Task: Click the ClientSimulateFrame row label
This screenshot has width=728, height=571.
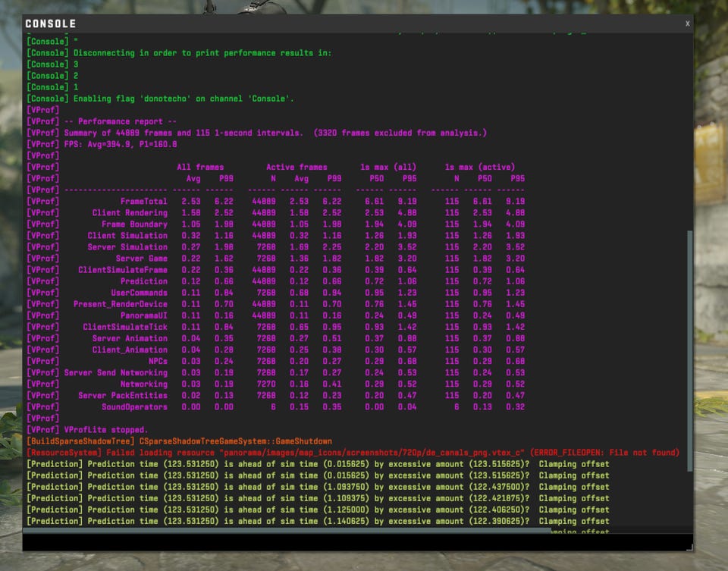Action: pyautogui.click(x=123, y=270)
